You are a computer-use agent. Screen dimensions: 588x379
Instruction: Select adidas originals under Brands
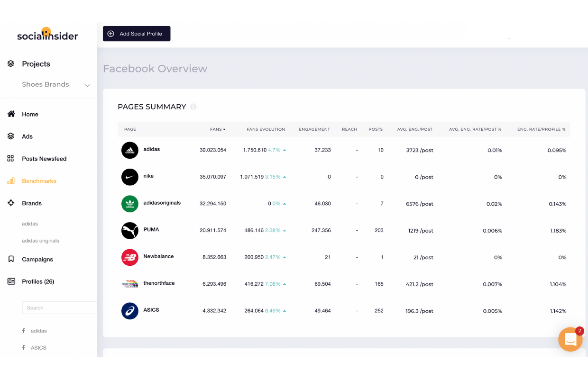[x=40, y=241]
